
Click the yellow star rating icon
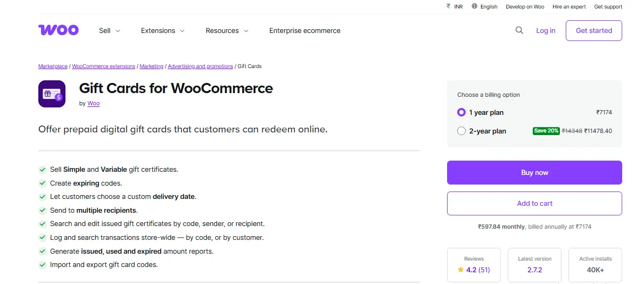[x=460, y=270]
